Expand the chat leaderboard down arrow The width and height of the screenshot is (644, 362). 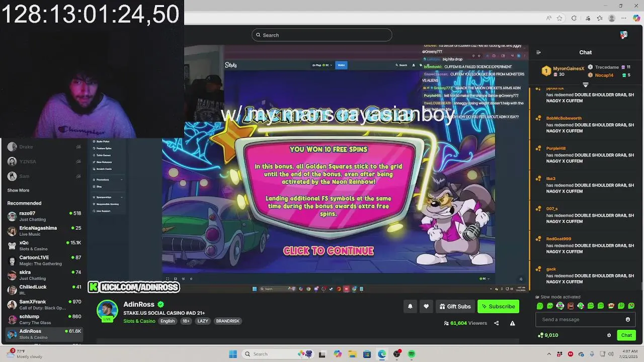click(585, 84)
